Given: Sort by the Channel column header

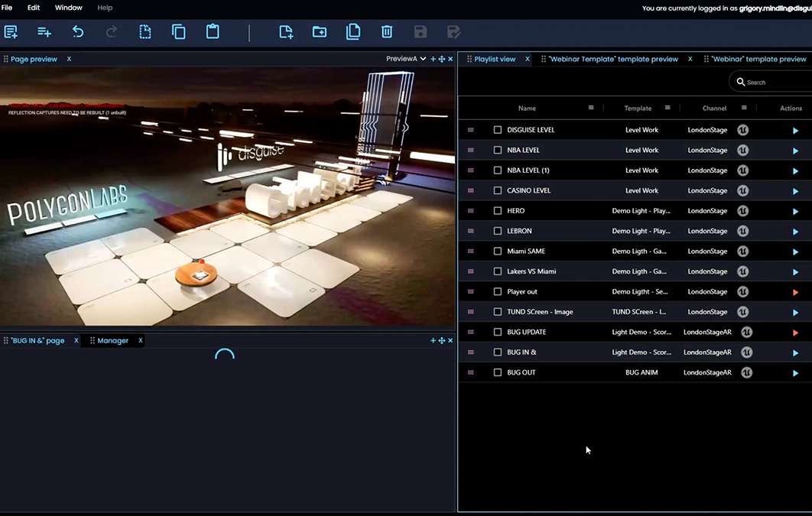Looking at the screenshot, I should tap(714, 108).
